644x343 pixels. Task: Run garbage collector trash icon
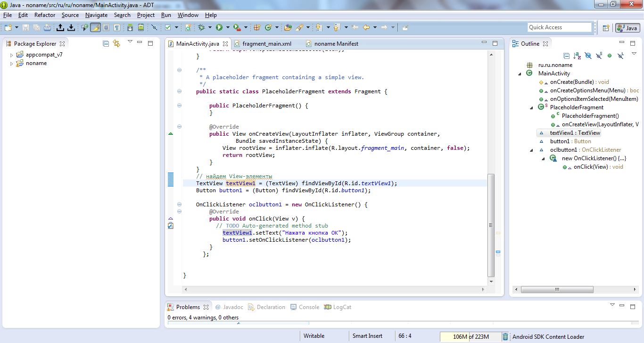pyautogui.click(x=505, y=336)
